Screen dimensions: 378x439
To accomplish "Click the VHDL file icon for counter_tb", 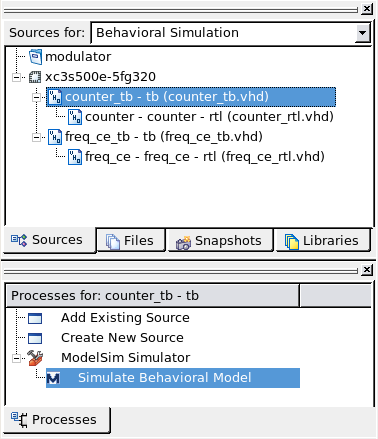I will point(55,97).
